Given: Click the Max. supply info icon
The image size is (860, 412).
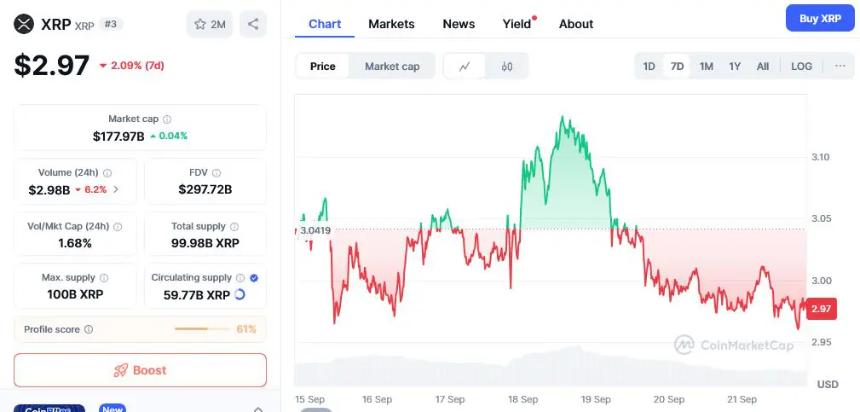Looking at the screenshot, I should click(x=104, y=278).
